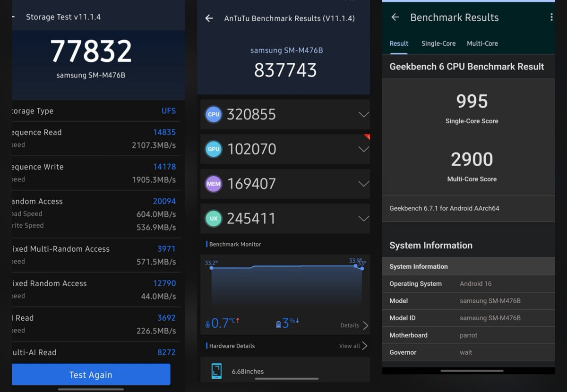Click the UX score badge icon
The image size is (567, 392).
(x=214, y=219)
